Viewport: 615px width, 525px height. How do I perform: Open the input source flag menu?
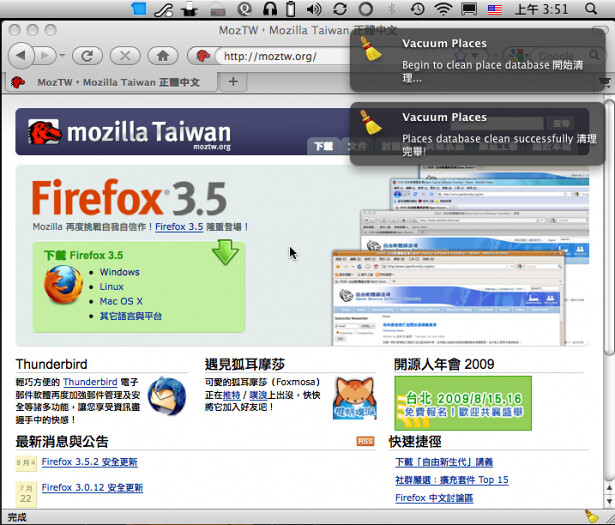coord(495,9)
